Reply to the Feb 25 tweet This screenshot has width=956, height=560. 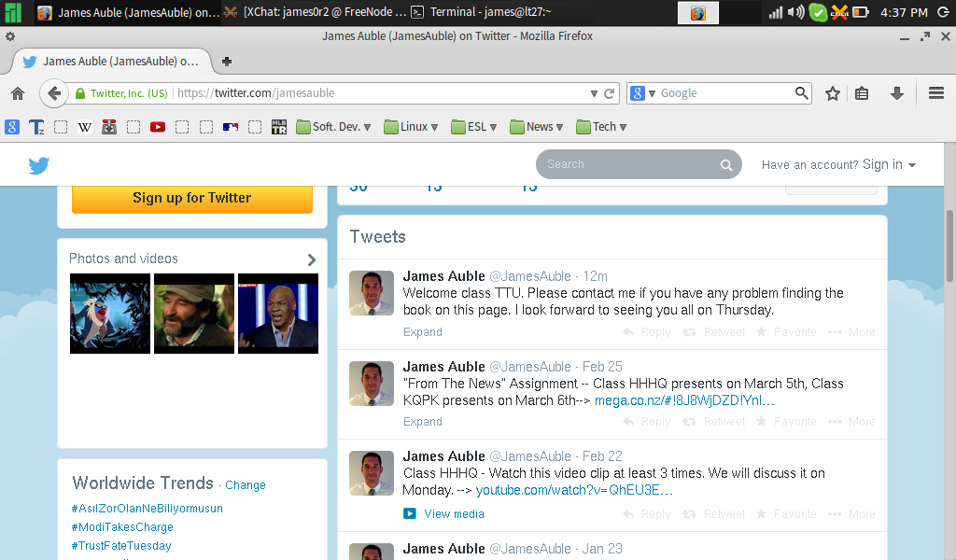tap(647, 422)
